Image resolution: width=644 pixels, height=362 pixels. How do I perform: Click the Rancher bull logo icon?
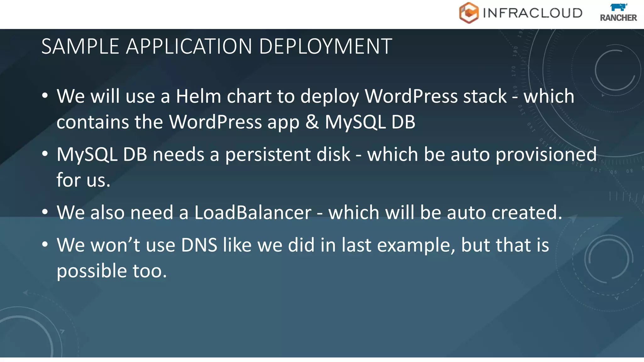tap(618, 7)
